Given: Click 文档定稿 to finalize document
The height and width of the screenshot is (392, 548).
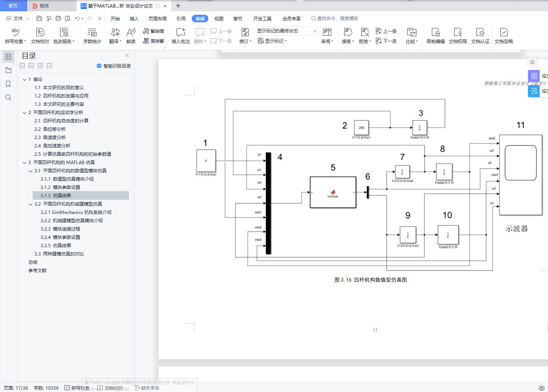Looking at the screenshot, I should [504, 36].
